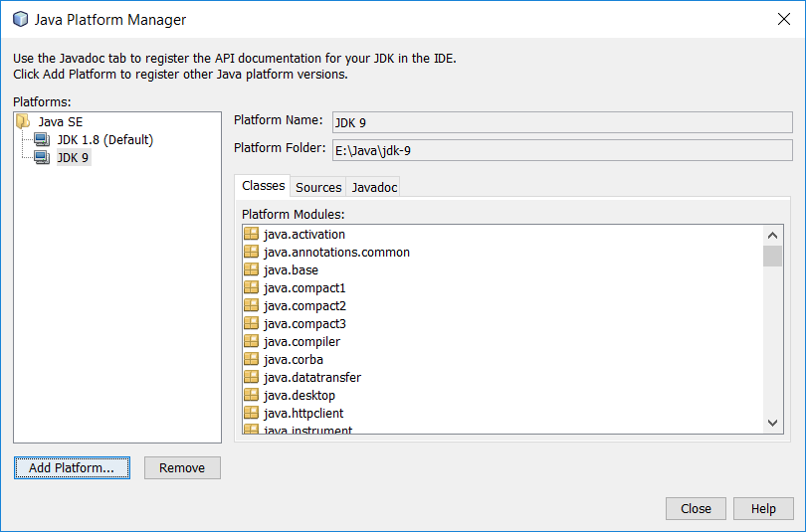
Task: Click the java.base module icon
Action: coord(251,270)
